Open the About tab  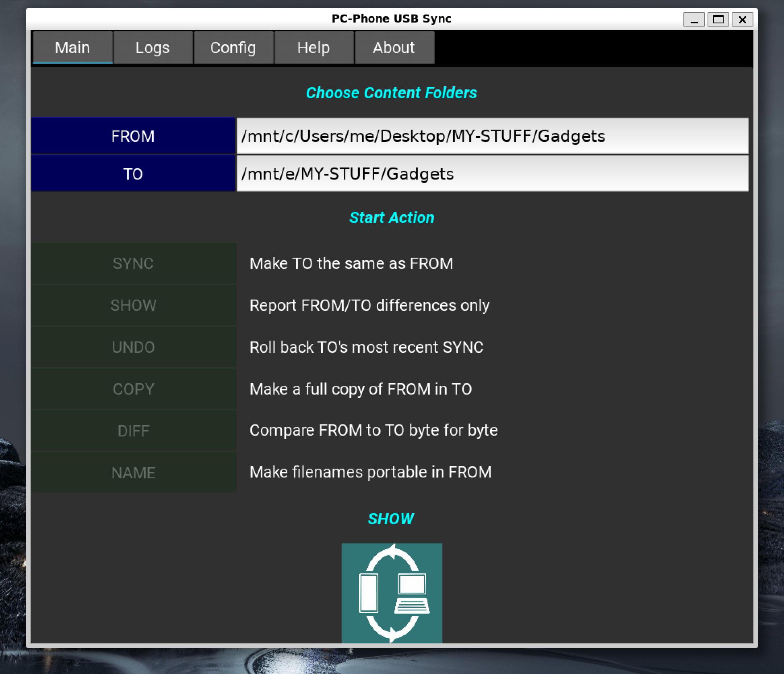pos(394,48)
